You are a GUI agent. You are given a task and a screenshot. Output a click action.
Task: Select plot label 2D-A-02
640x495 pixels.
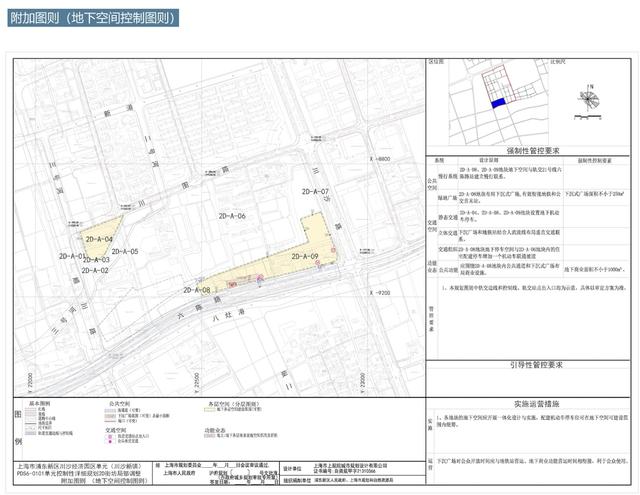(95, 270)
